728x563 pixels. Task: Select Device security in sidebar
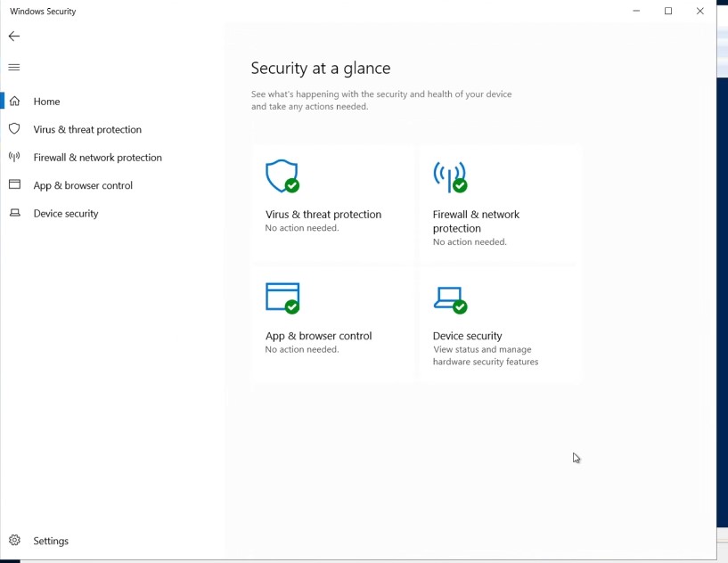pyautogui.click(x=65, y=214)
